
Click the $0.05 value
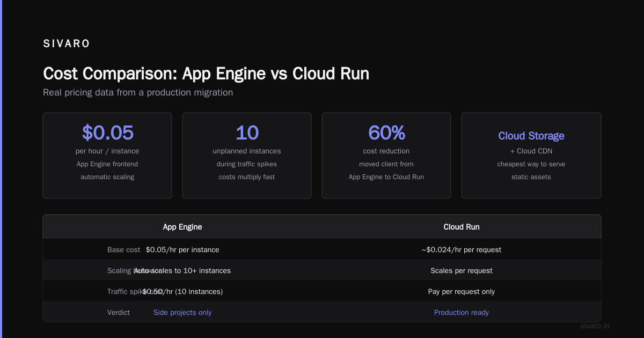tap(107, 133)
